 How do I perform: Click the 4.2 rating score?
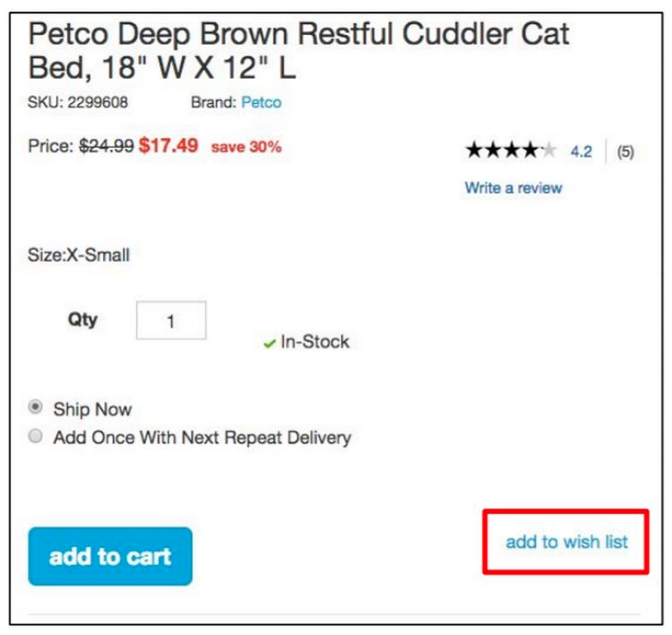coord(581,151)
